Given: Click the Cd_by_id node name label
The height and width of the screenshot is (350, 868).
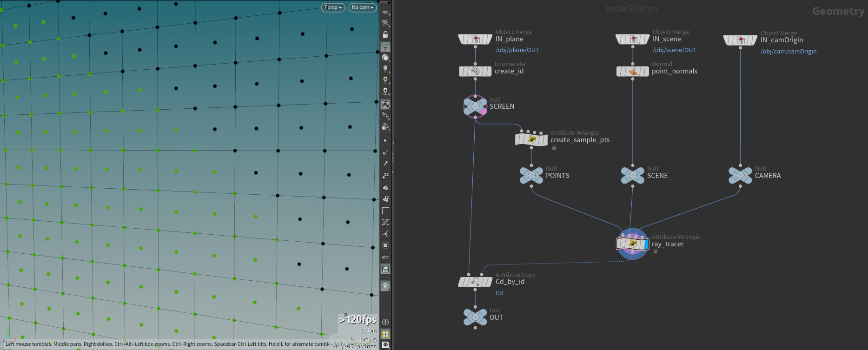Looking at the screenshot, I should [510, 282].
